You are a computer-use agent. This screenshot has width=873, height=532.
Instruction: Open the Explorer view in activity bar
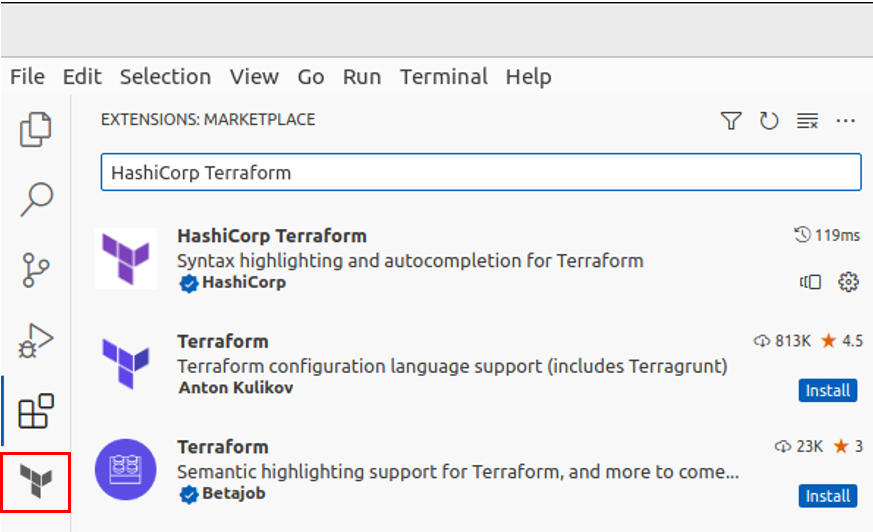36,129
